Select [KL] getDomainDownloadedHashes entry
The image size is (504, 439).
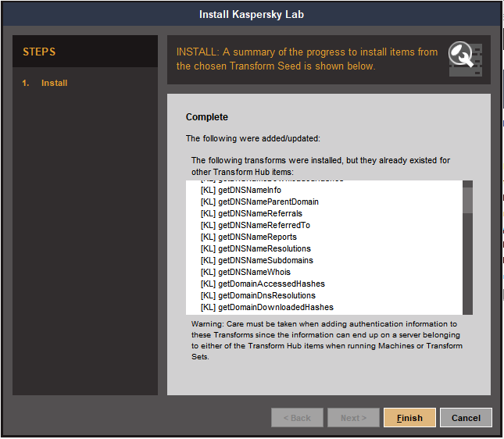pyautogui.click(x=267, y=307)
